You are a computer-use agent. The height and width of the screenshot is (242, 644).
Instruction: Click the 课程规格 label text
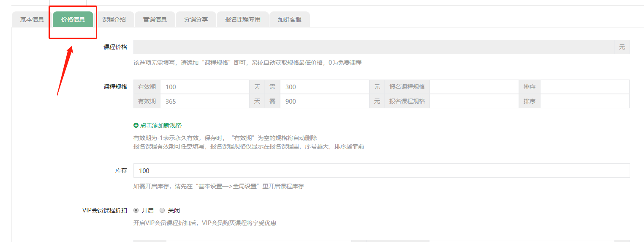coord(115,87)
